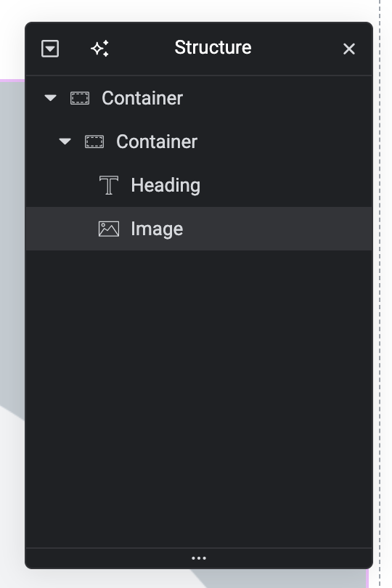Image resolution: width=392 pixels, height=588 pixels.
Task: Click the Structure title text
Action: pos(213,48)
